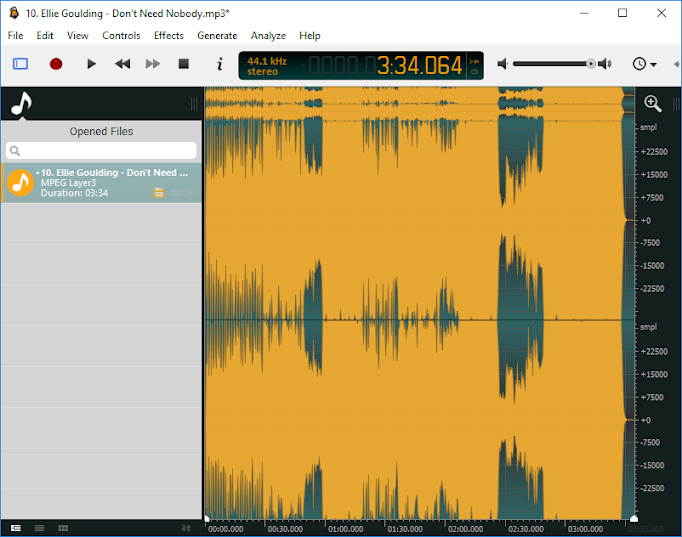Click the 00:00.000 timeline label
Screen dimensions: 682x537
coord(226,529)
